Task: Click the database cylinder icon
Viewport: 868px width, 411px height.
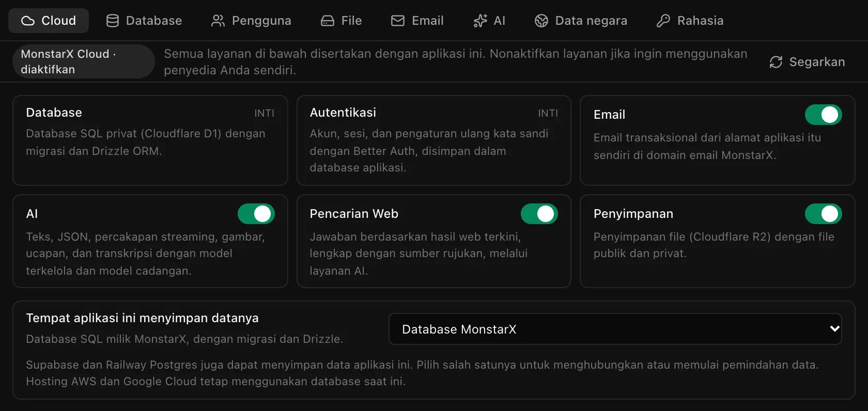Action: [112, 21]
